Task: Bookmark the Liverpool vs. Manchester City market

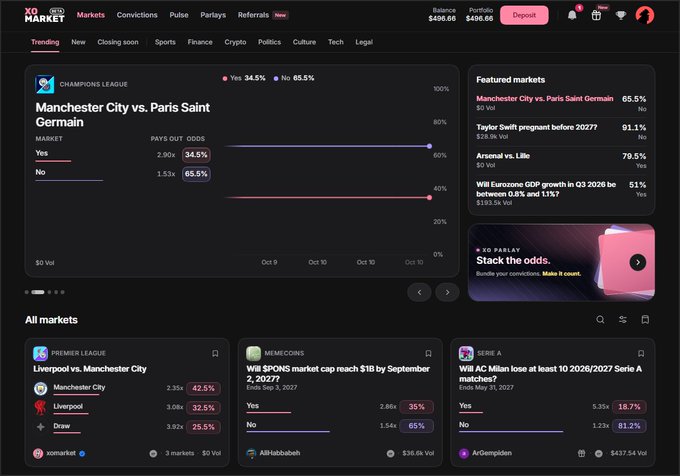Action: tap(215, 353)
